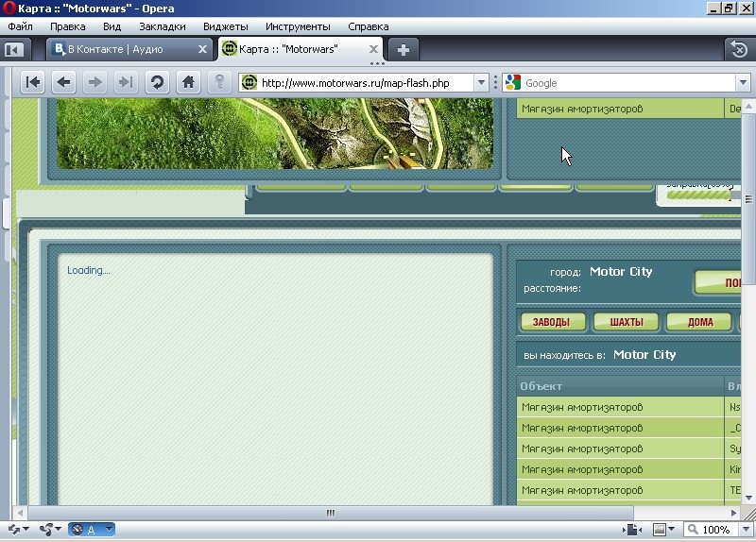The image size is (756, 542).
Task: Click the password wand key icon
Action: [x=219, y=82]
